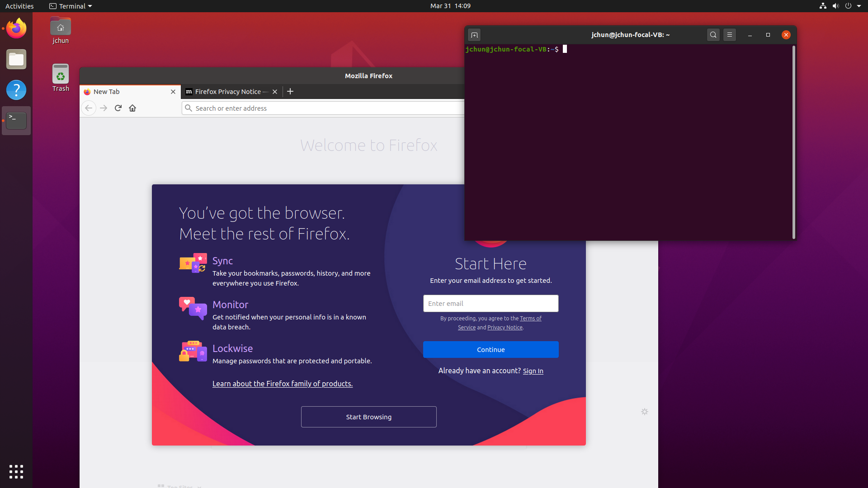Open the clock and calendar dropdown
The image size is (868, 488).
[450, 6]
